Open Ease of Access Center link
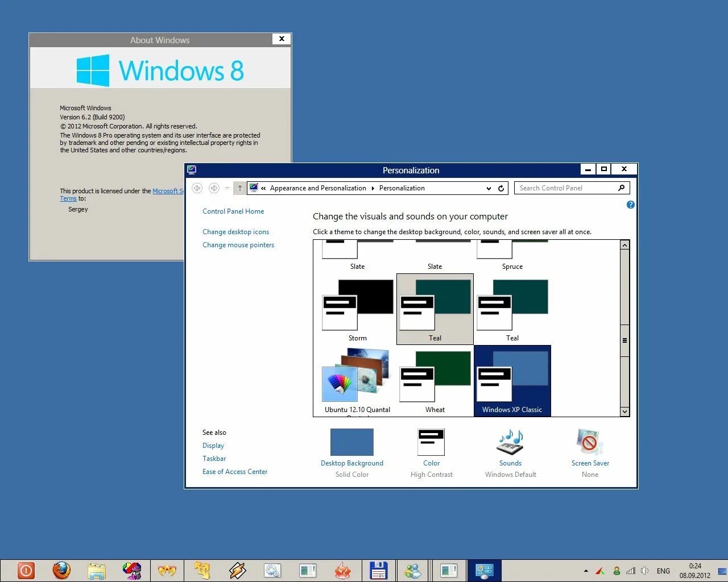The height and width of the screenshot is (582, 728). click(235, 472)
